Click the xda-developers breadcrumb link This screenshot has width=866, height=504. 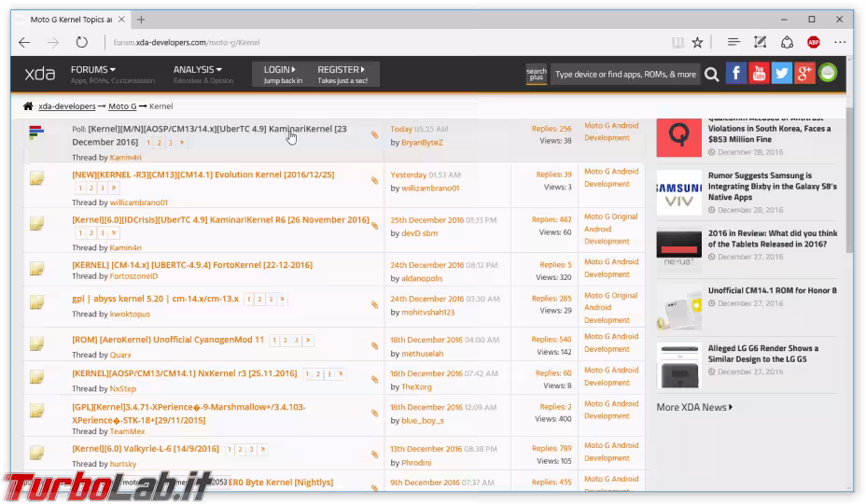67,106
